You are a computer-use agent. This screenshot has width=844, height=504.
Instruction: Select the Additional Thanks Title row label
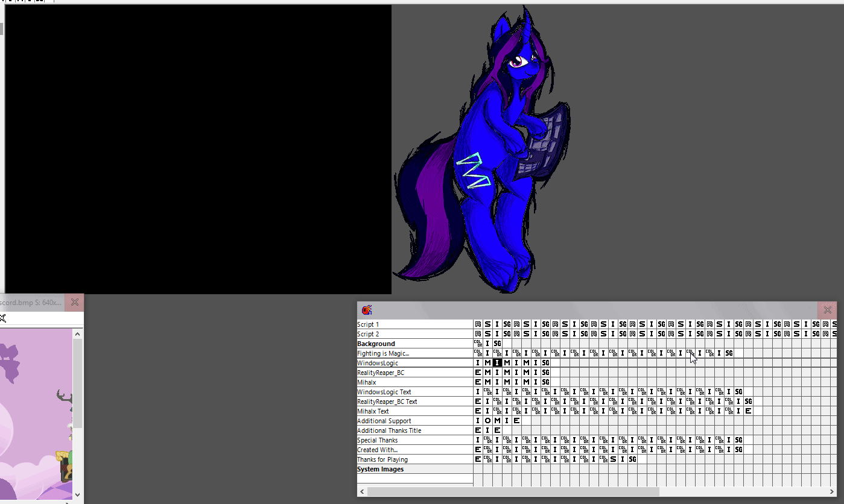tap(415, 430)
